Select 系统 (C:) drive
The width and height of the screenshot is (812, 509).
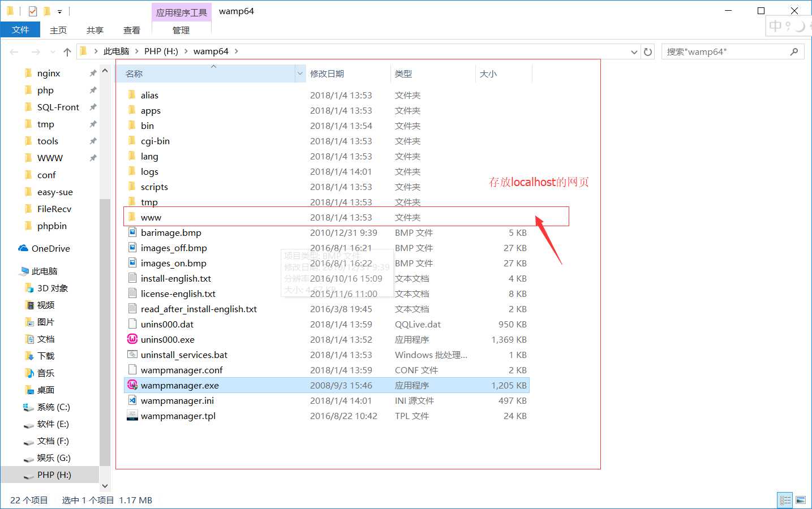54,407
